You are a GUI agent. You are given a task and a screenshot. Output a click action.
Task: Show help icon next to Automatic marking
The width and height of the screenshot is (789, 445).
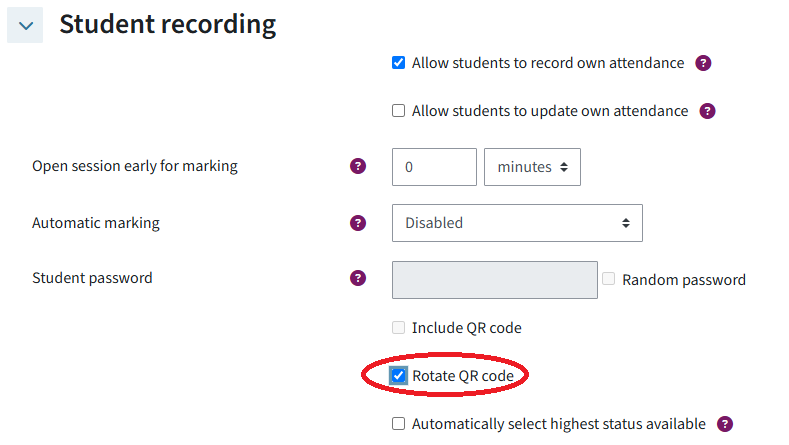[x=358, y=223]
